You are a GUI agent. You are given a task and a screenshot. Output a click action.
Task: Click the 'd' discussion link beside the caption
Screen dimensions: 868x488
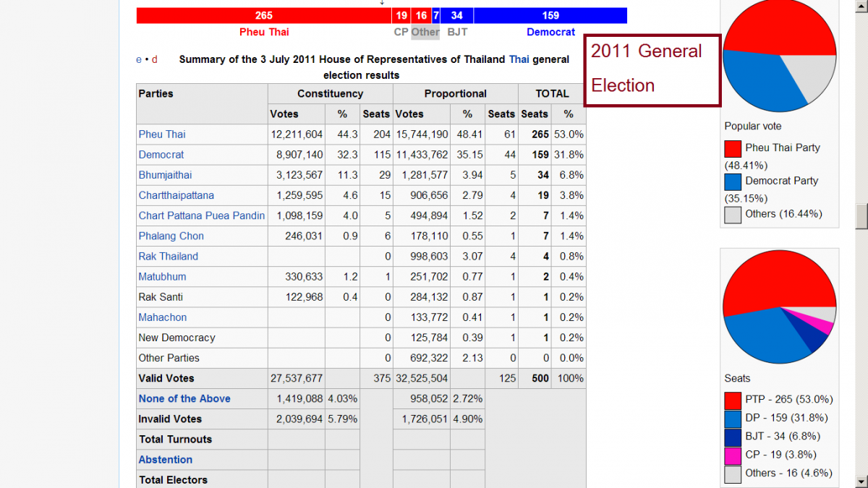click(x=155, y=59)
